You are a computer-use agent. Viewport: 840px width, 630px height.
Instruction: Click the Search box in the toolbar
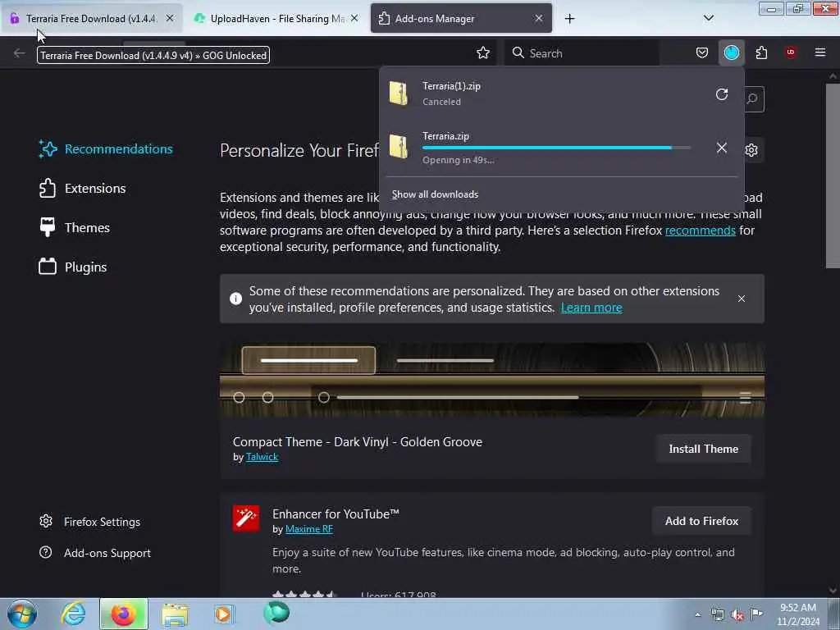click(582, 53)
